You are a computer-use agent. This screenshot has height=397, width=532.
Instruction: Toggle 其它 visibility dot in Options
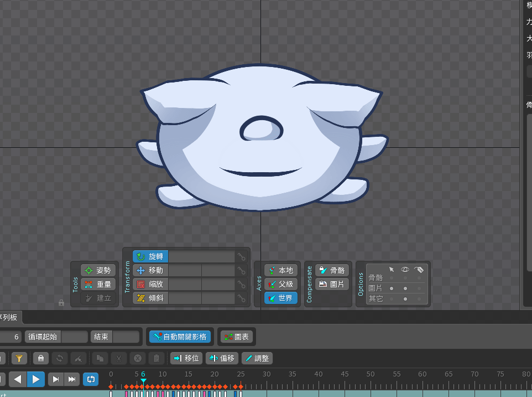tap(405, 299)
